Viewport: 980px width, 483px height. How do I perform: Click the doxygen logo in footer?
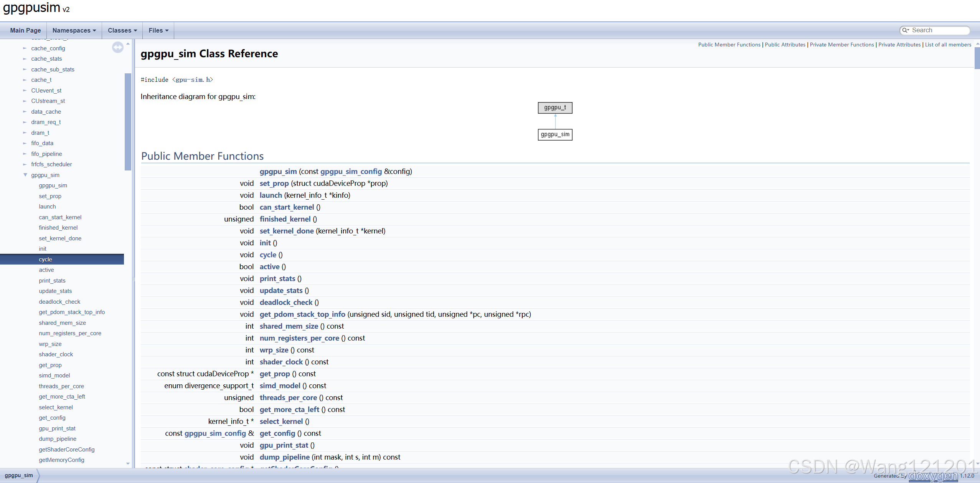933,476
